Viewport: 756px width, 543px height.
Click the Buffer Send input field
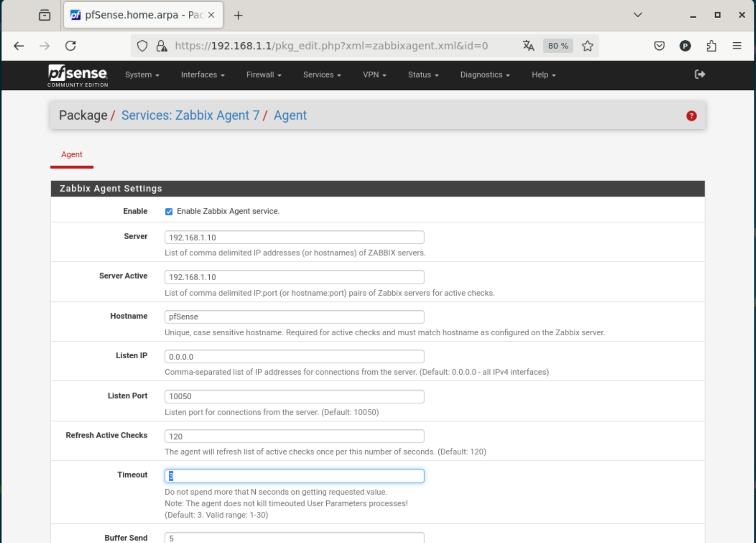click(x=294, y=538)
